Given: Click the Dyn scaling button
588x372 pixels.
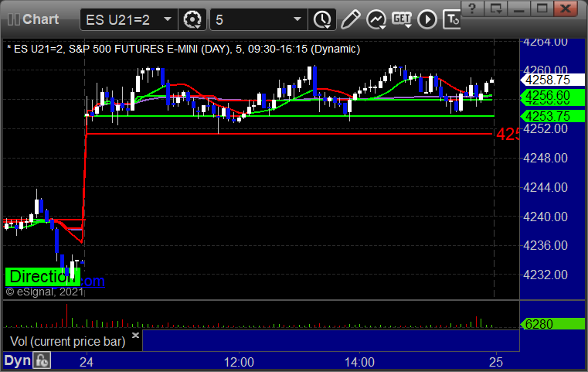Looking at the screenshot, I should coord(17,360).
